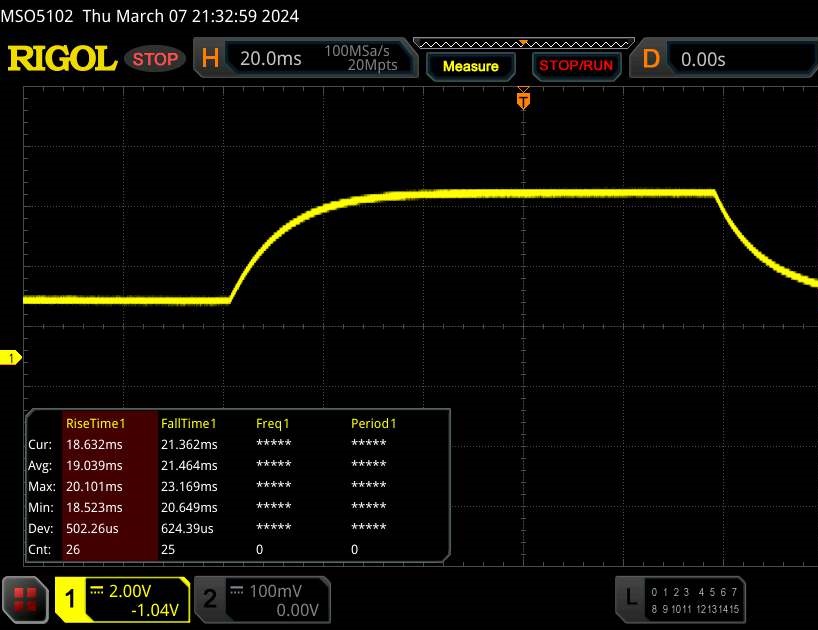Select the FallTime1 measurement column
The image size is (818, 630).
click(189, 423)
